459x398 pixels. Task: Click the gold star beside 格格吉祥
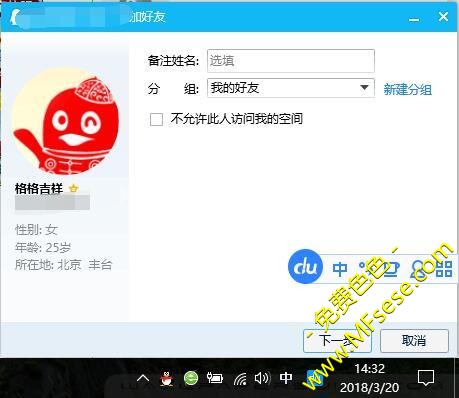[x=73, y=189]
